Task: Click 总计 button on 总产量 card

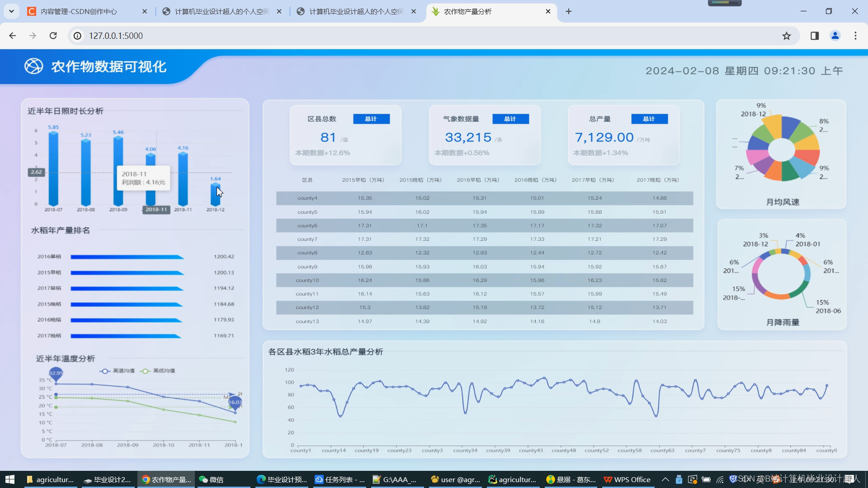Action: tap(649, 119)
